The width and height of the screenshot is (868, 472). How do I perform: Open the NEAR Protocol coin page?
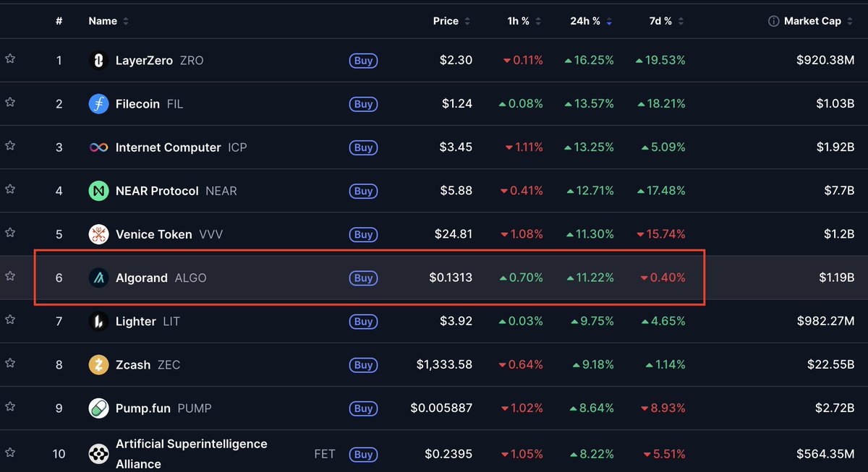[x=157, y=191]
